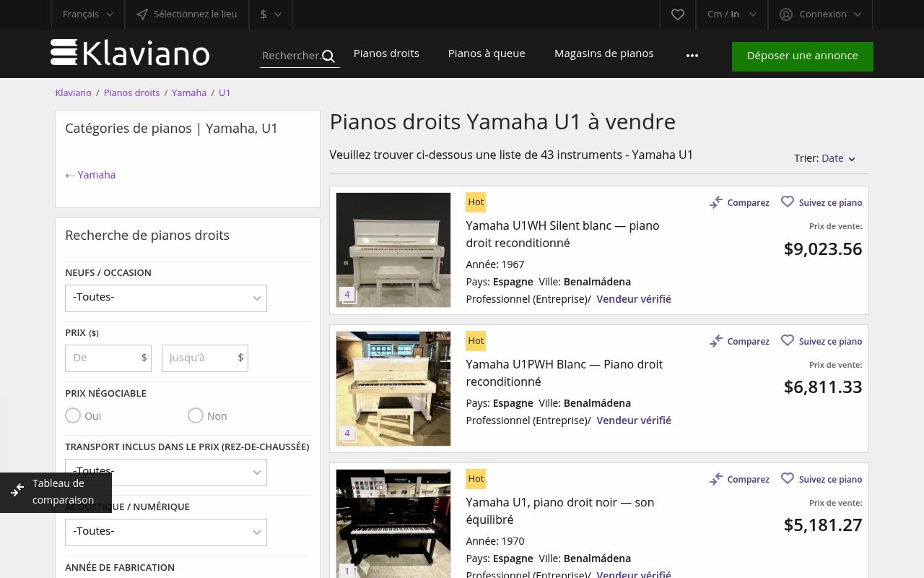Image resolution: width=924 pixels, height=578 pixels.
Task: Click the $6,811.33 price
Action: (x=823, y=387)
